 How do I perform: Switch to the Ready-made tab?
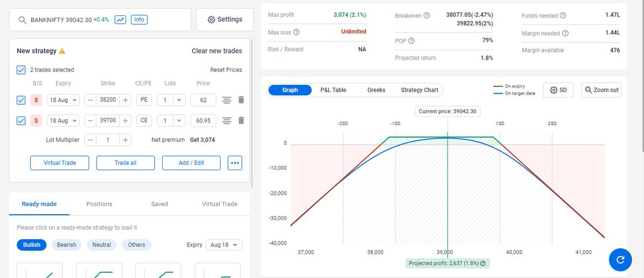[39, 204]
